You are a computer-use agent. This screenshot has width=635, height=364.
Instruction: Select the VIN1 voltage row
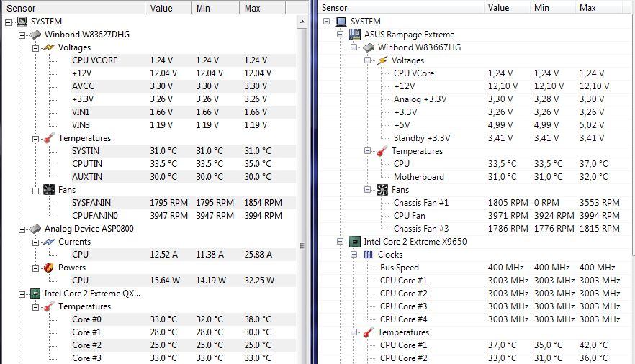coord(182,112)
